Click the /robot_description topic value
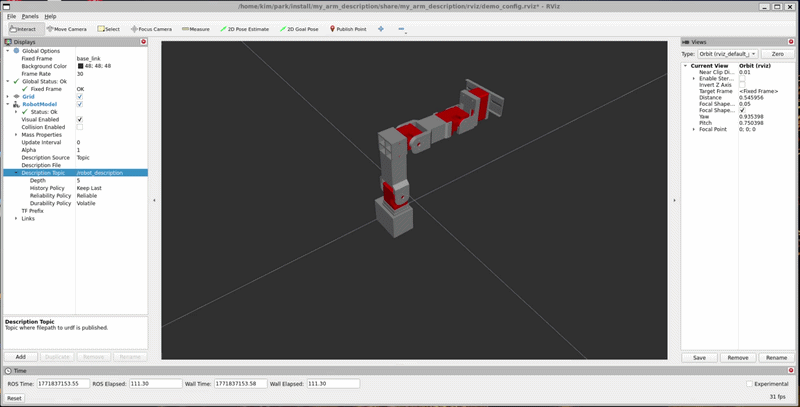The height and width of the screenshot is (407, 800). tap(100, 173)
